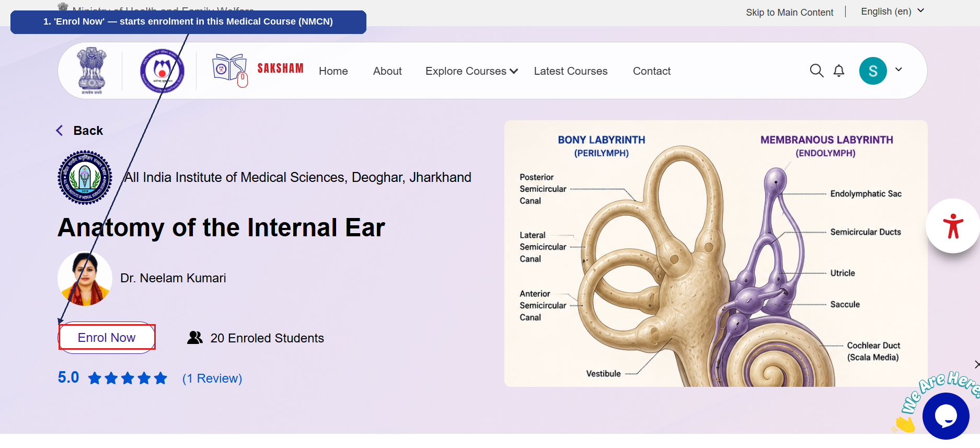Click Skip to Main Content link
Image resolution: width=980 pixels, height=448 pixels.
pos(789,12)
